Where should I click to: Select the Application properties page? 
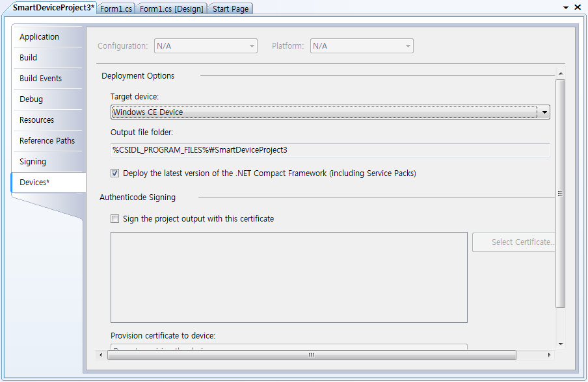(40, 37)
